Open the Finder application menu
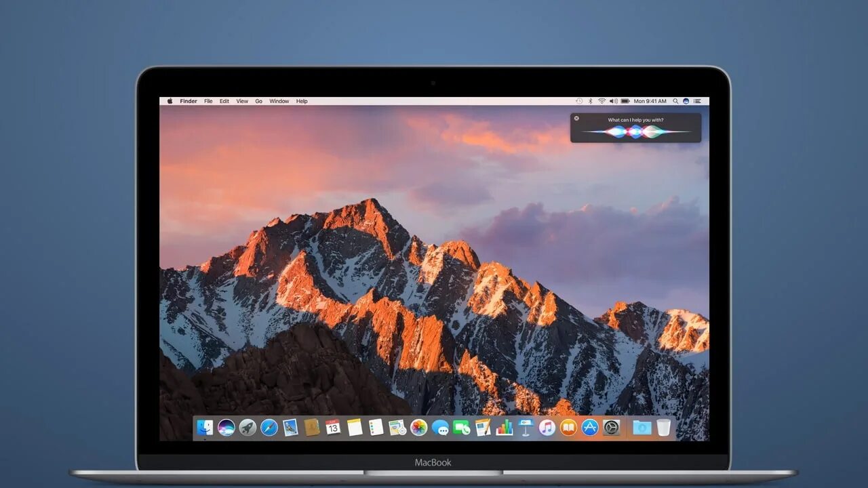This screenshot has width=868, height=488. coord(189,101)
